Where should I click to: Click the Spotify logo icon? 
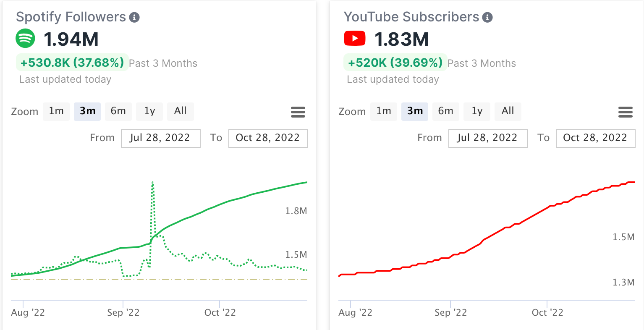coord(25,39)
